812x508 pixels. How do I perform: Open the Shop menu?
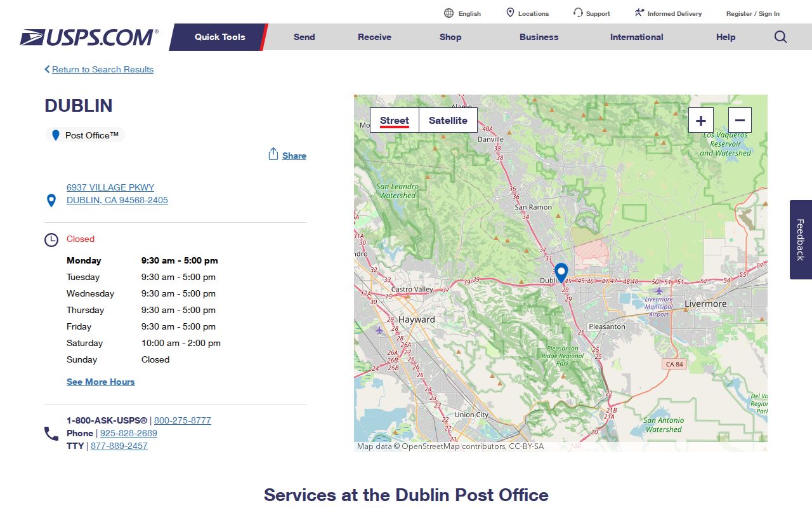click(450, 37)
